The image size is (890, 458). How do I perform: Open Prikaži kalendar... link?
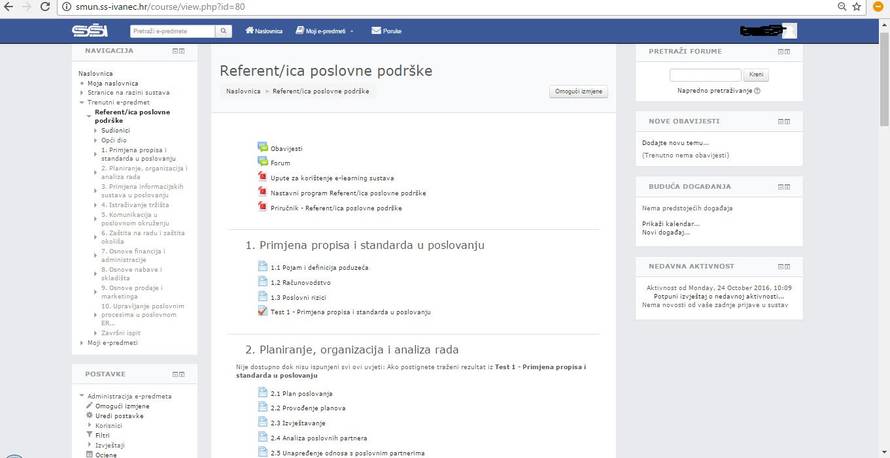pos(671,224)
